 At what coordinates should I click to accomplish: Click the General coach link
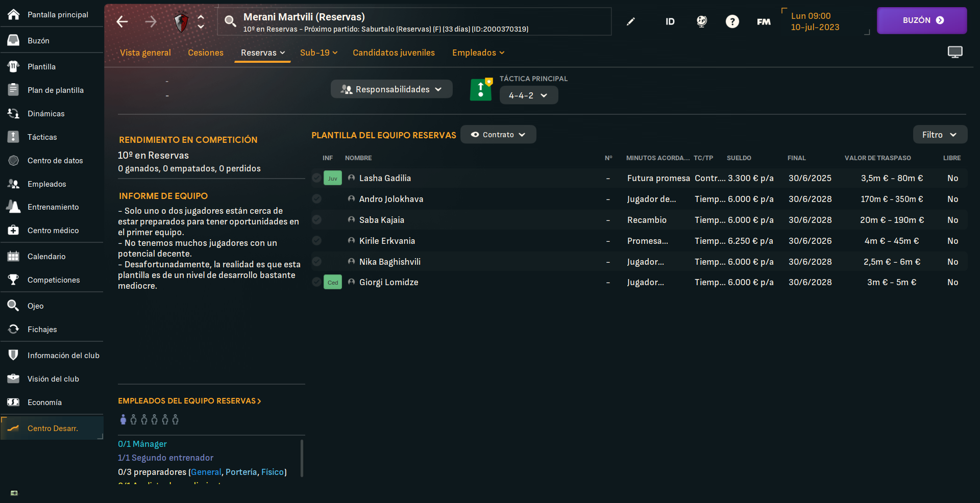point(206,472)
